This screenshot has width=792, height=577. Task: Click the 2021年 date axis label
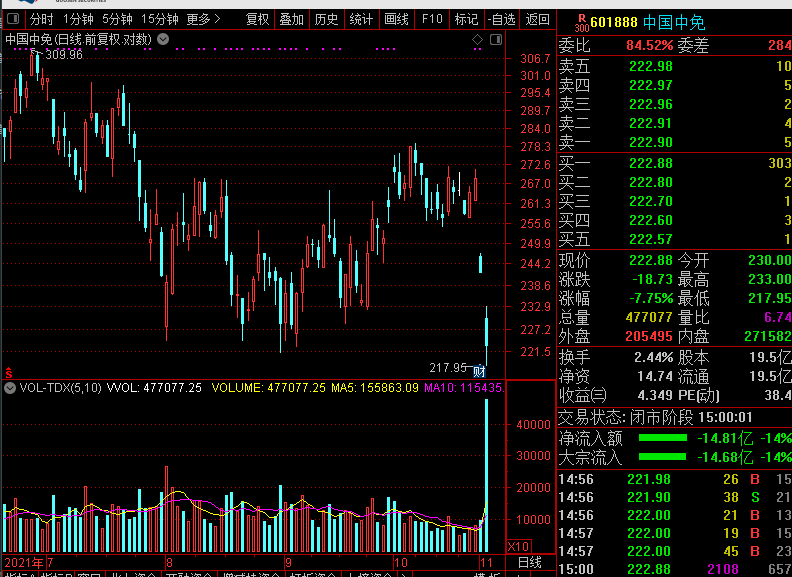(24, 562)
